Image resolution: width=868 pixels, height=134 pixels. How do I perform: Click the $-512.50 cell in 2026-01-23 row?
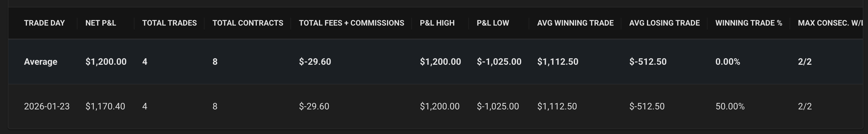coord(647,106)
